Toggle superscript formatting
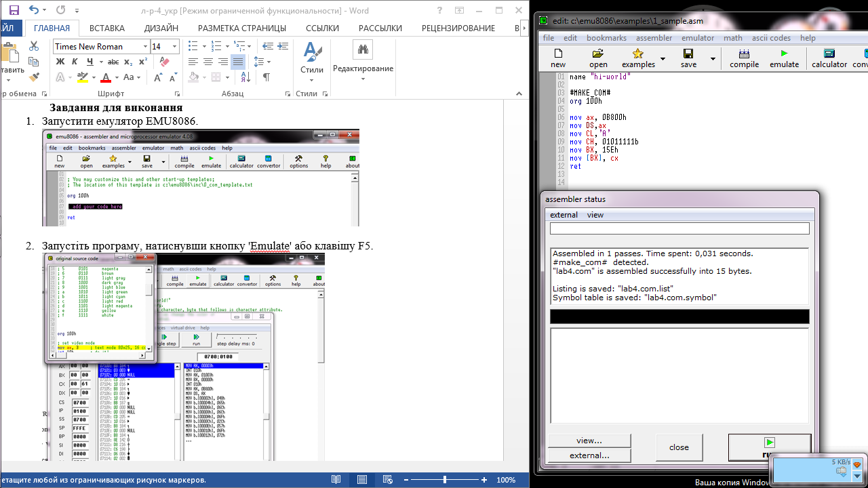The height and width of the screenshot is (488, 868). tap(142, 62)
